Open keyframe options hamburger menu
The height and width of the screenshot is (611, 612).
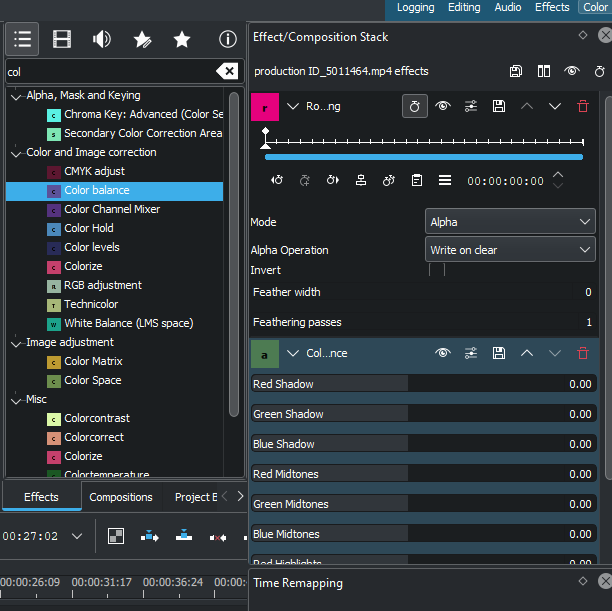[445, 180]
